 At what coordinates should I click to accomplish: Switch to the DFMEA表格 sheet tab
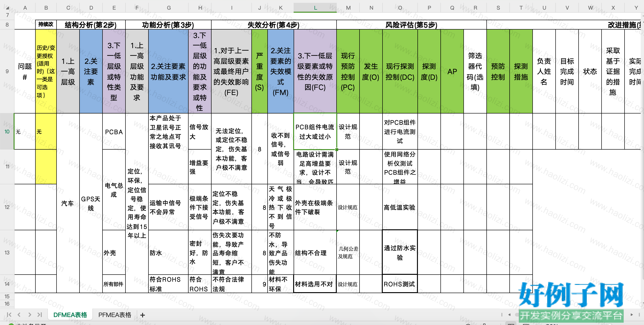pos(70,315)
